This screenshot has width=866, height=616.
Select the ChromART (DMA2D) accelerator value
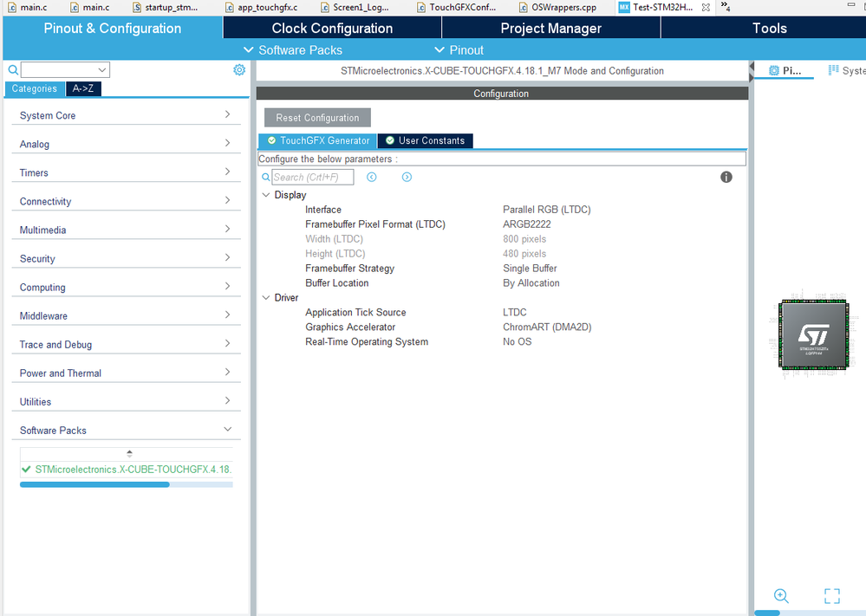(547, 327)
